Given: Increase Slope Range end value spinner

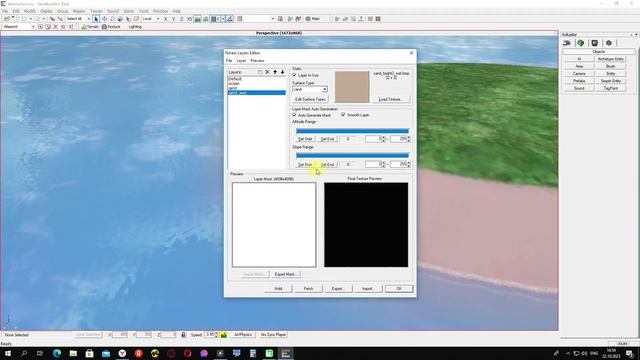Looking at the screenshot, I should (x=409, y=163).
